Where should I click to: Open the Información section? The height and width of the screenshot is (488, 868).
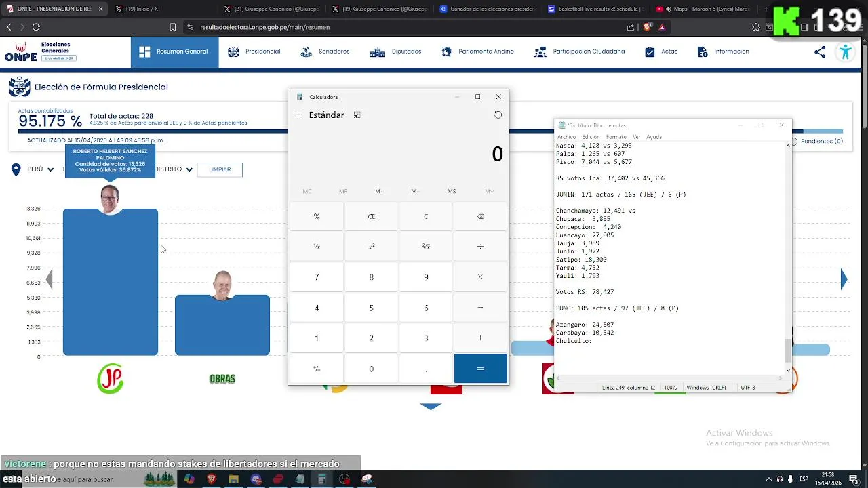723,52
